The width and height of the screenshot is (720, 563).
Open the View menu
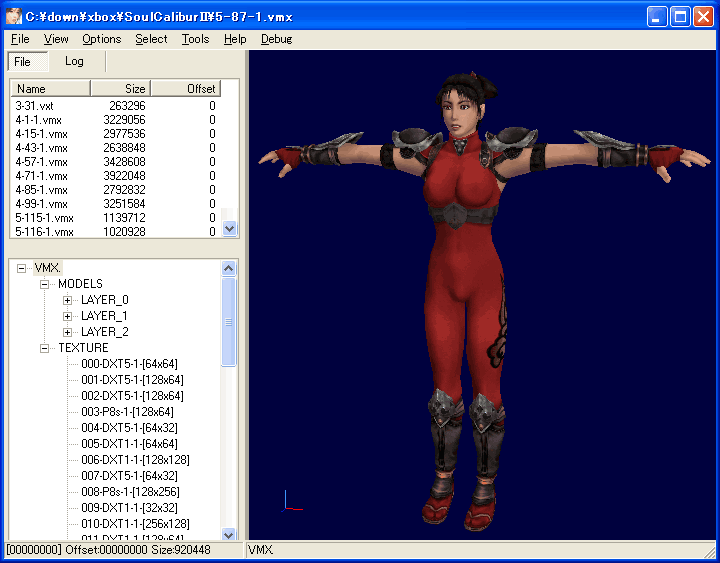pyautogui.click(x=56, y=39)
